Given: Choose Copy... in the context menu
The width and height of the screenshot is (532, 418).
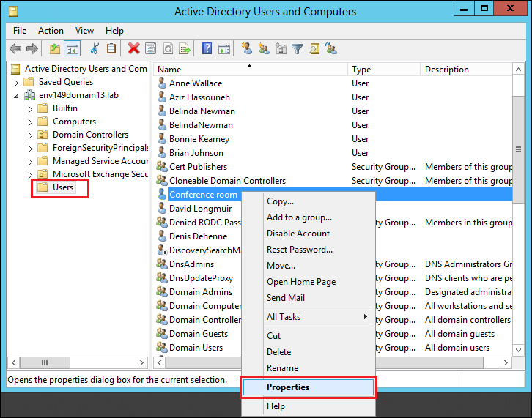Looking at the screenshot, I should click(x=309, y=201).
